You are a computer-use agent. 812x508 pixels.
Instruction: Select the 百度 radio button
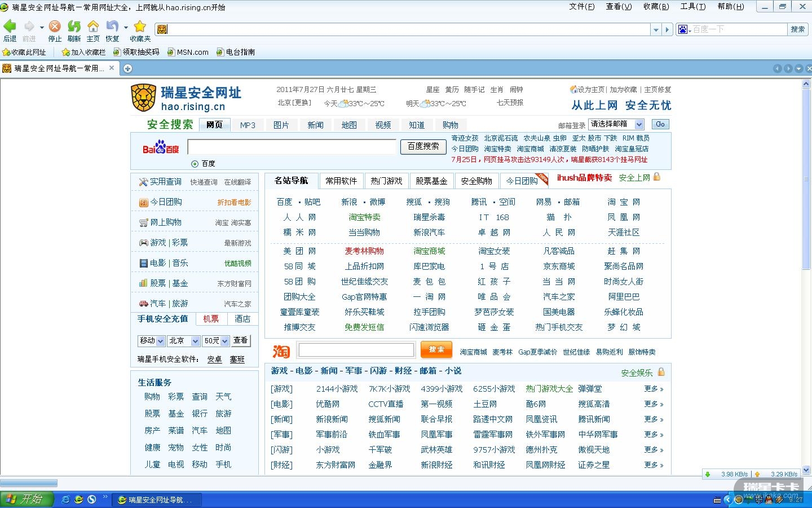(195, 164)
